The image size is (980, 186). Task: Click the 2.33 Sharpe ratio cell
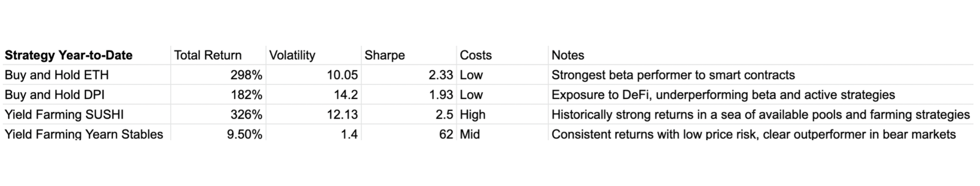[409, 75]
